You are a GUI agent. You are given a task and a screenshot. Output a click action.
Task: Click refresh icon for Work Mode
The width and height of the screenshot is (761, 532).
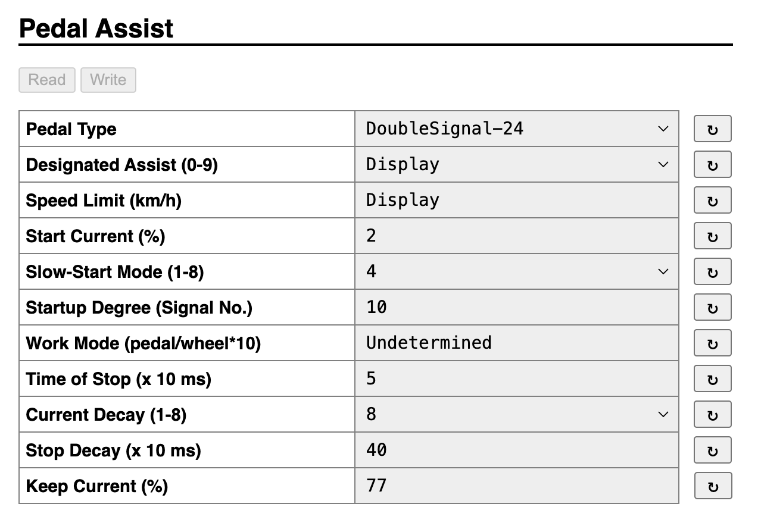(x=712, y=343)
